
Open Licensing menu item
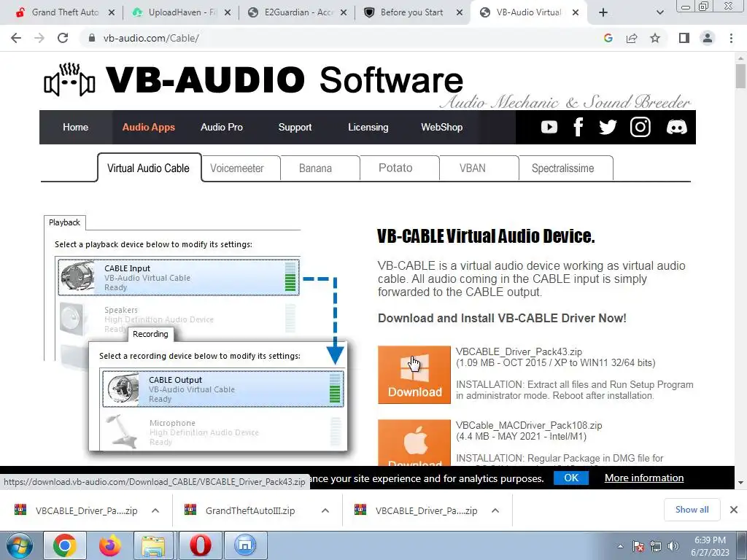368,127
